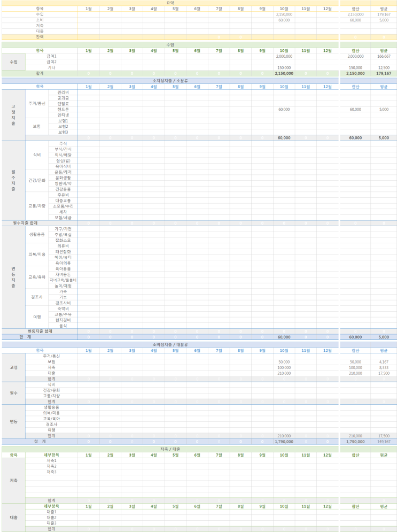Select the 경조사비 row label
The width and height of the screenshot is (397, 532).
(63, 303)
